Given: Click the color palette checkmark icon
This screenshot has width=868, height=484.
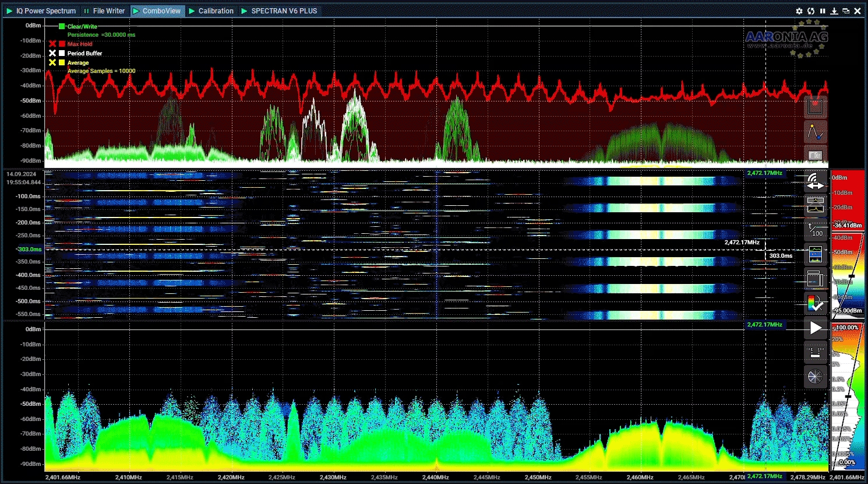Looking at the screenshot, I should (815, 303).
